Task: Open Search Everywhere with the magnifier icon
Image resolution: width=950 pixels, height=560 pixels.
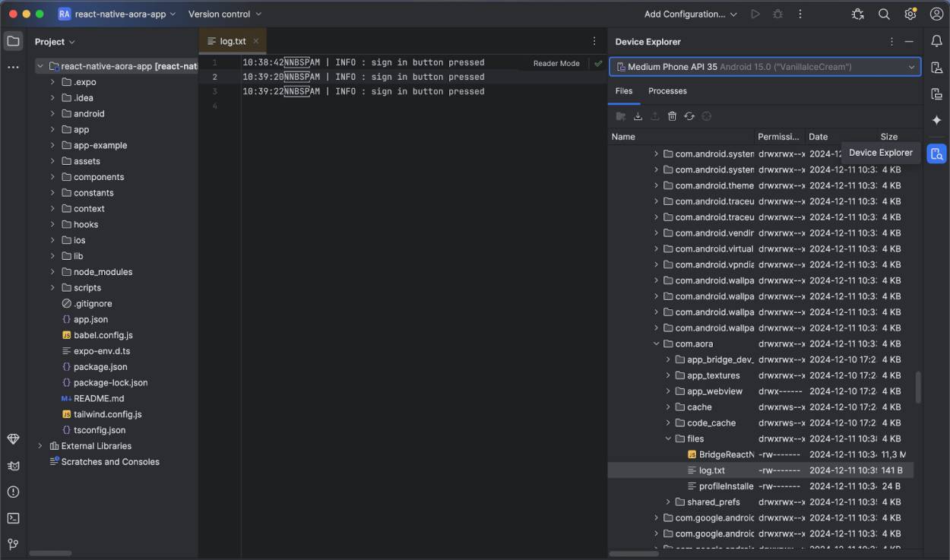Action: tap(884, 14)
